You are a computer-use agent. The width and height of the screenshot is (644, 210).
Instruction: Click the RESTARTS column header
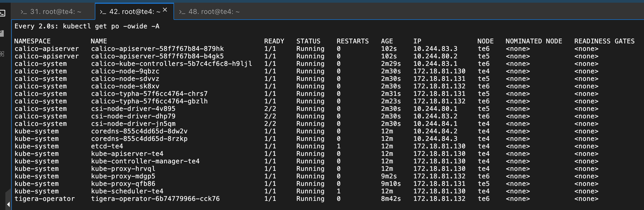pos(353,41)
